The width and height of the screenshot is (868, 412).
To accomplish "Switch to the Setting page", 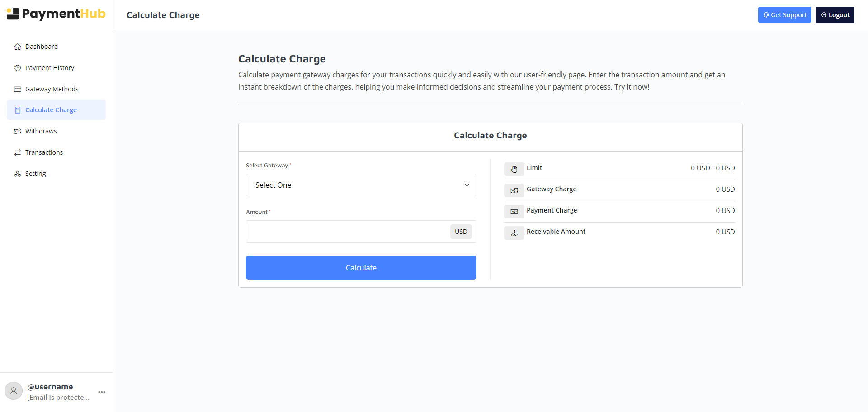I will [x=35, y=173].
